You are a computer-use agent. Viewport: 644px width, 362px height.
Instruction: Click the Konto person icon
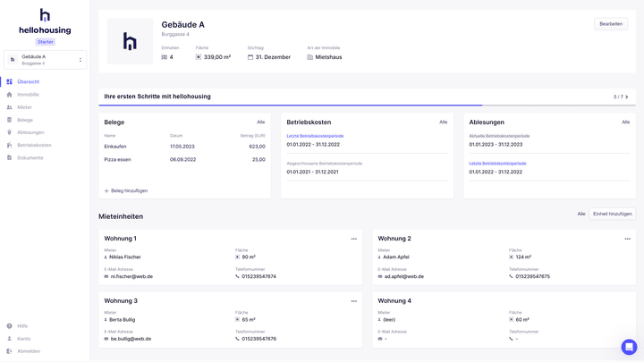point(10,339)
